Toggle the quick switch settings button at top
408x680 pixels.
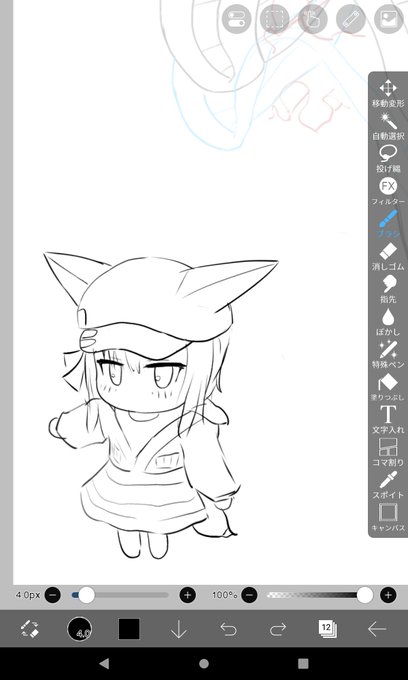tap(236, 19)
